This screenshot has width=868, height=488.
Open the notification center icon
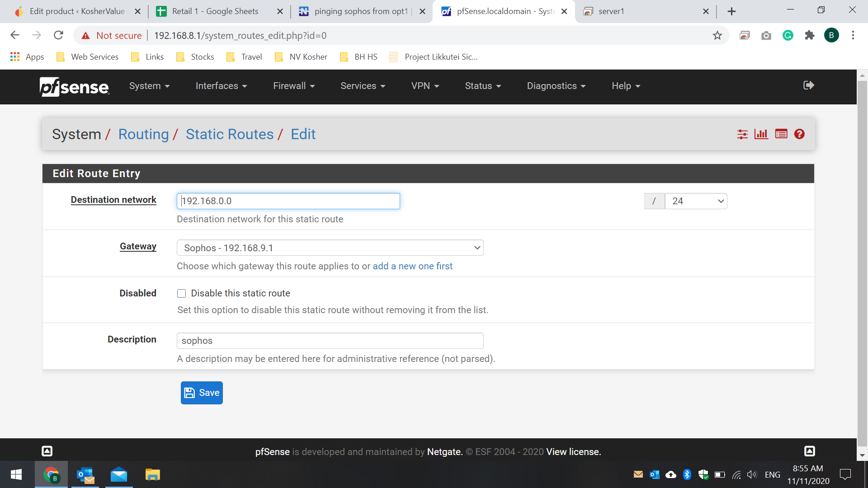845,474
